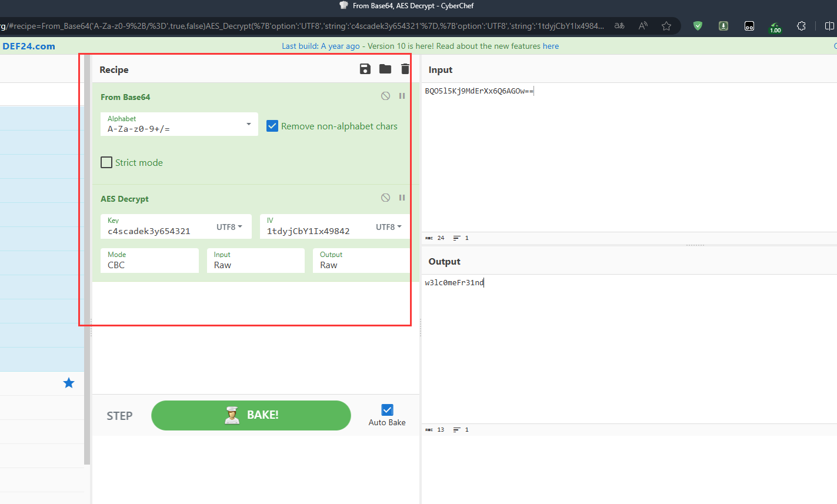Click the operations list scrollbar
Screen dimensions: 837x504
click(87, 259)
